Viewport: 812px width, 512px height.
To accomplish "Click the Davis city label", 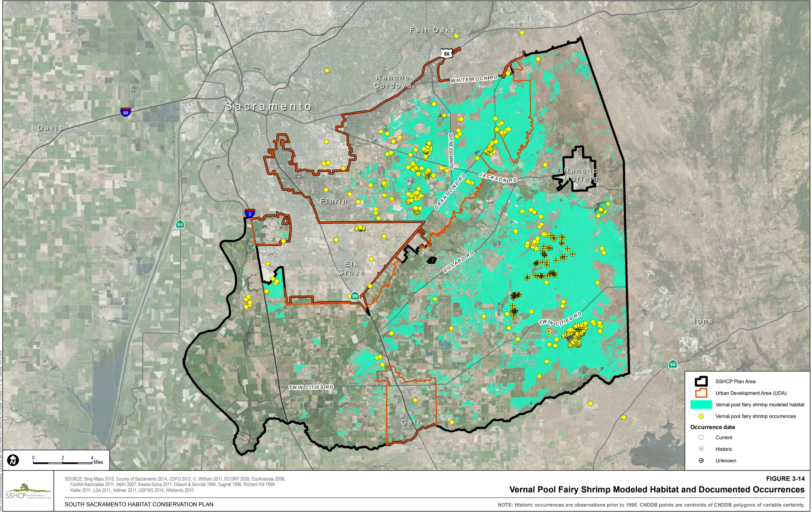I will point(50,128).
